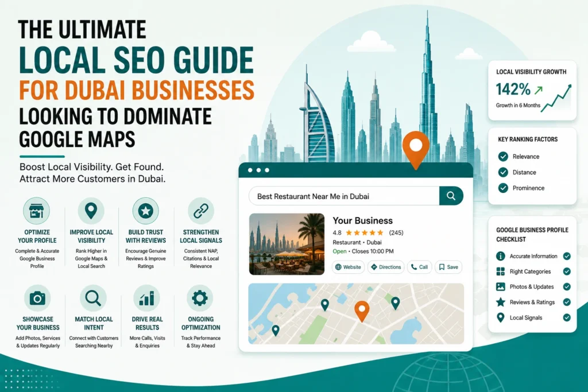Click the Best Restaurant Near Me in Dubai search field
This screenshot has height=392, width=588.
click(x=344, y=196)
